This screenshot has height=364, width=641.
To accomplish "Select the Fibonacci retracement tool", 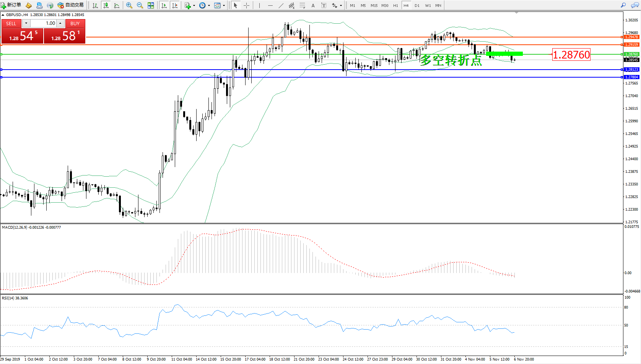I will point(303,5).
